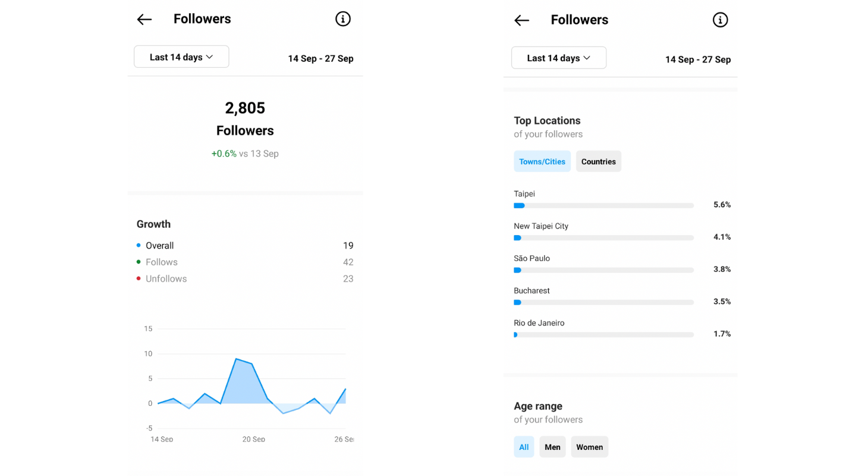Click the Overall growth legend row
Screen dimensions: 868x476
pyautogui.click(x=245, y=246)
